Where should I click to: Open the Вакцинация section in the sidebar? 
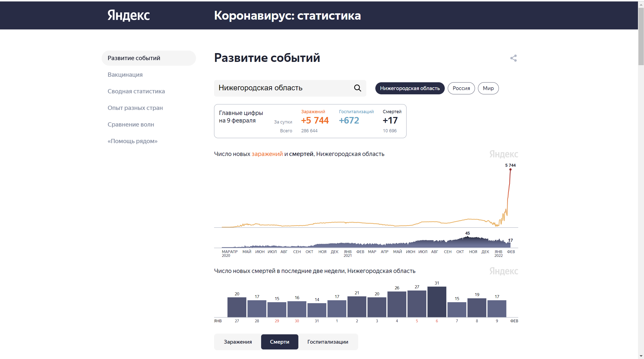pos(125,75)
